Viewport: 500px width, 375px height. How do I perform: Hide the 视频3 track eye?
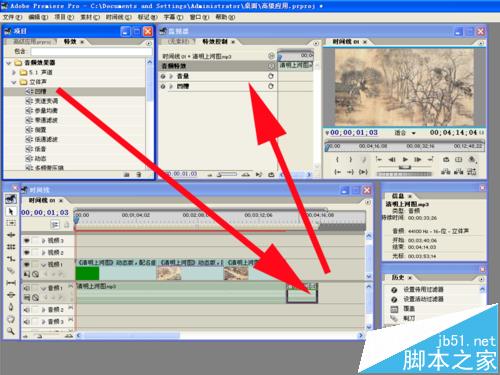(27, 240)
